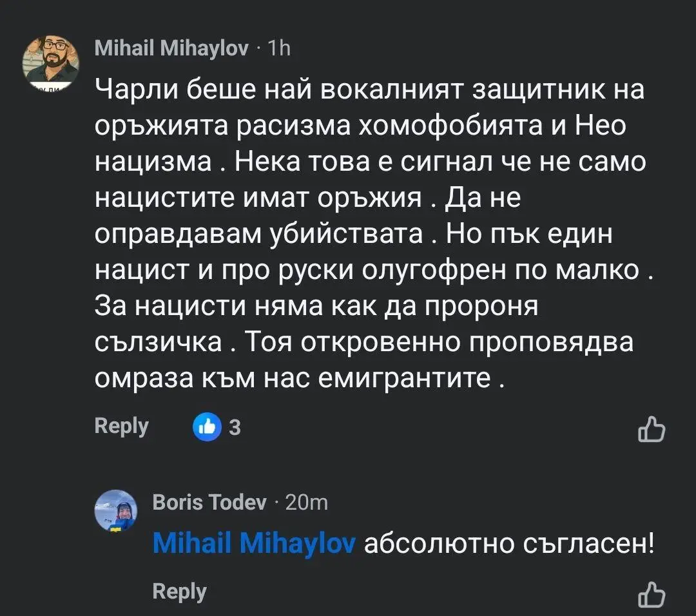The image size is (696, 616).
Task: Reply to Mihail Mihaylov's comment
Action: coord(121,426)
